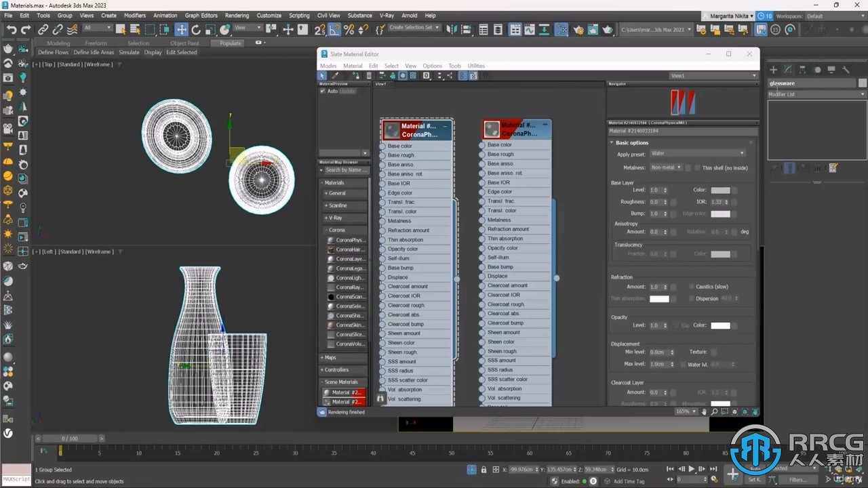This screenshot has width=868, height=488.
Task: Open the Metalness Non-metal dropdown
Action: (666, 167)
